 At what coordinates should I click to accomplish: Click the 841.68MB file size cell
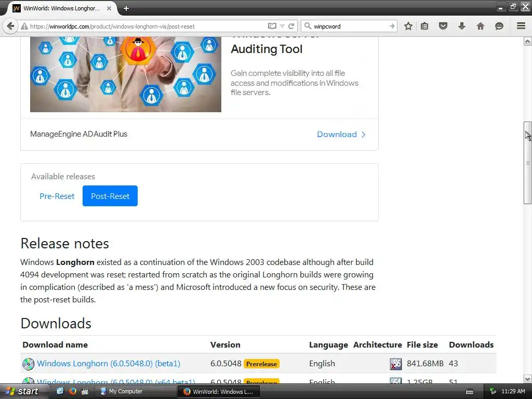tap(425, 363)
